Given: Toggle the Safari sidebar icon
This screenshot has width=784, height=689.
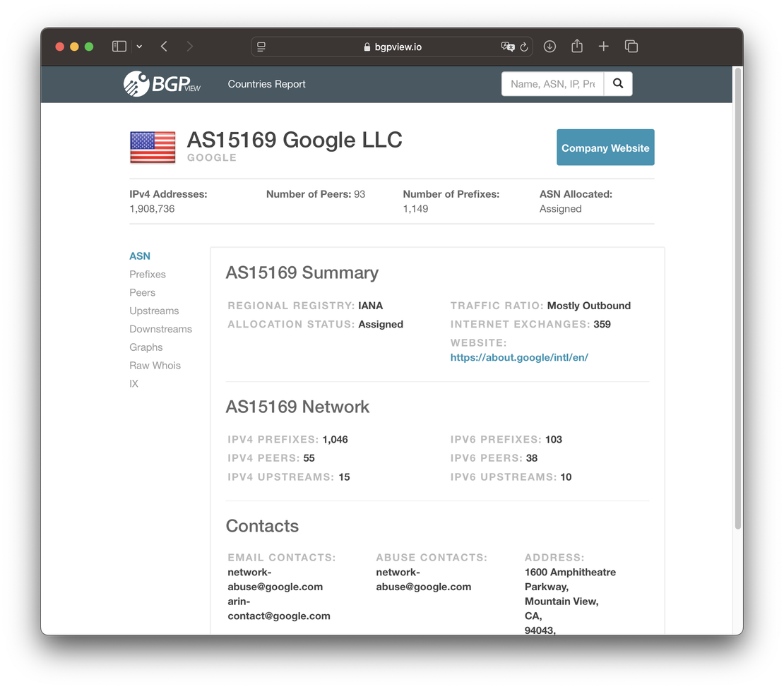Looking at the screenshot, I should 119,46.
